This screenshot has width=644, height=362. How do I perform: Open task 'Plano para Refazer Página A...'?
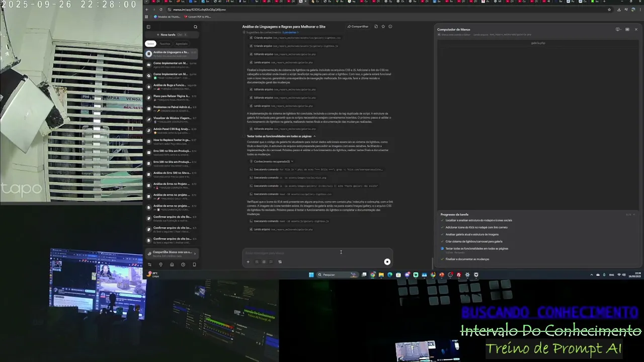[x=171, y=98]
